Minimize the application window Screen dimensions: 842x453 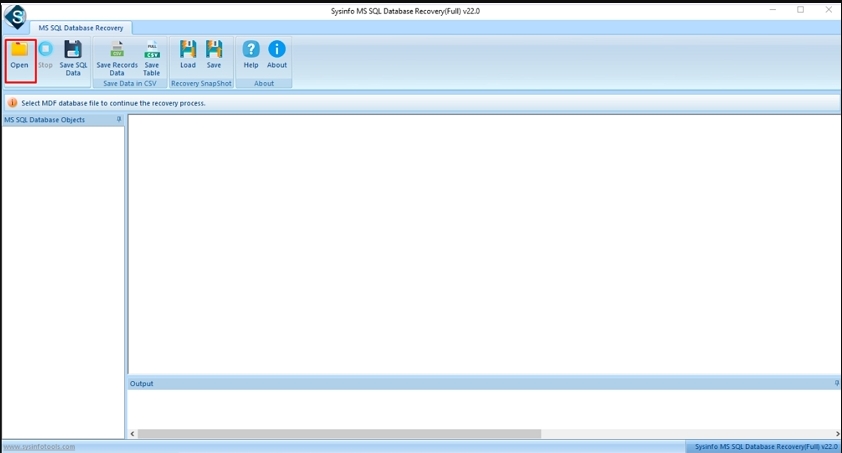[x=773, y=10]
